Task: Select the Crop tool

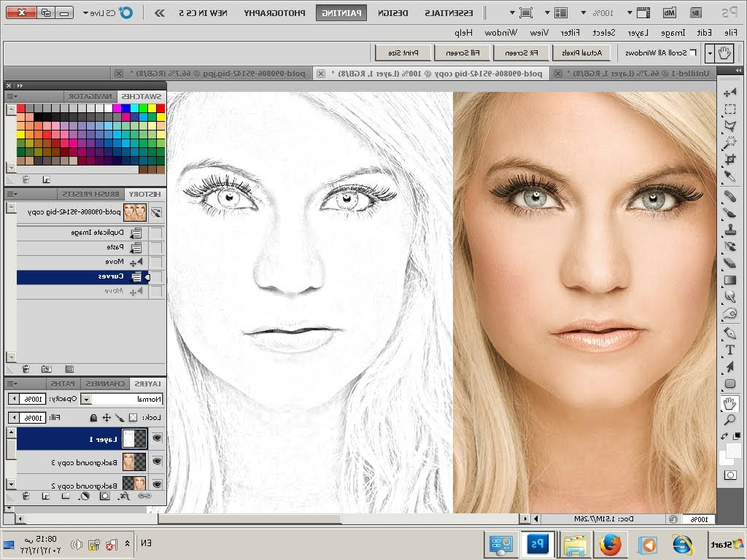Action: pos(729,159)
